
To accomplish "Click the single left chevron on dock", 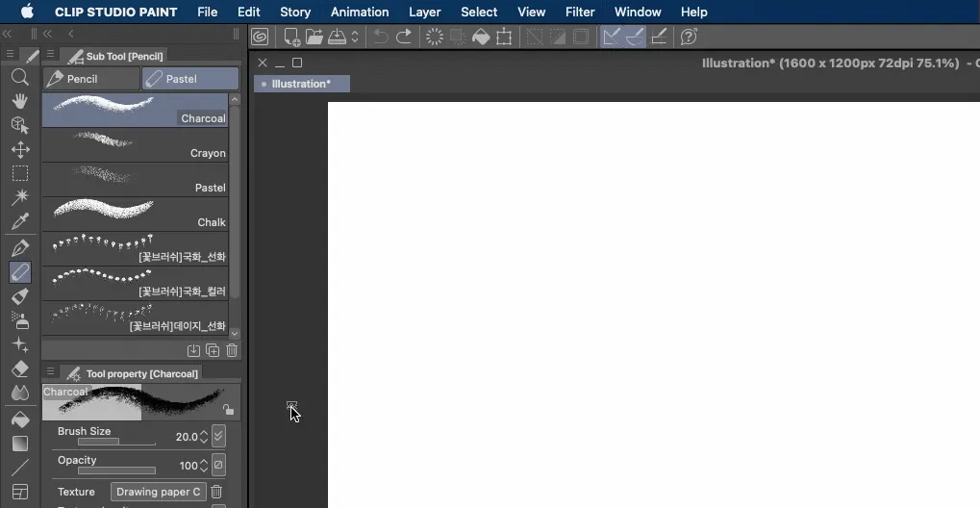I will pos(70,34).
